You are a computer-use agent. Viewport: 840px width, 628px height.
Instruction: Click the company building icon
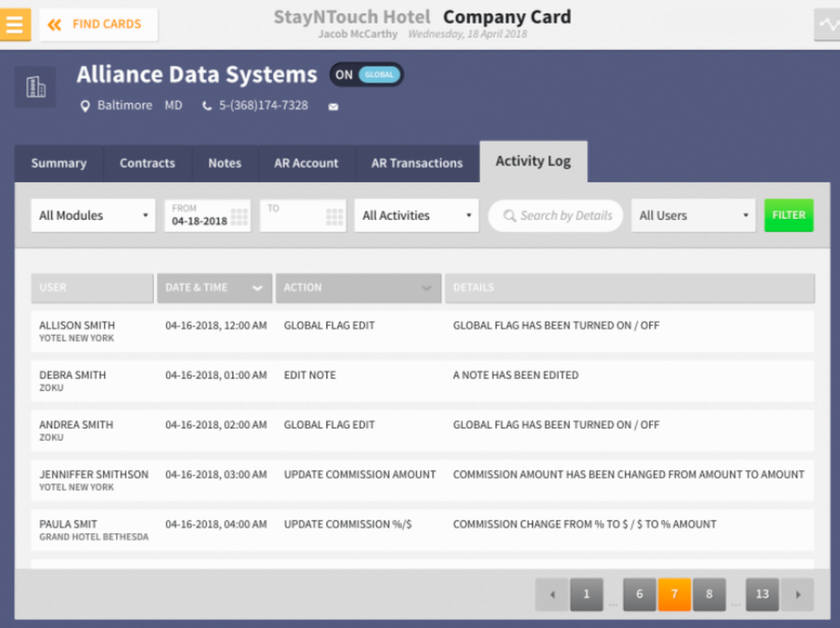(x=36, y=87)
